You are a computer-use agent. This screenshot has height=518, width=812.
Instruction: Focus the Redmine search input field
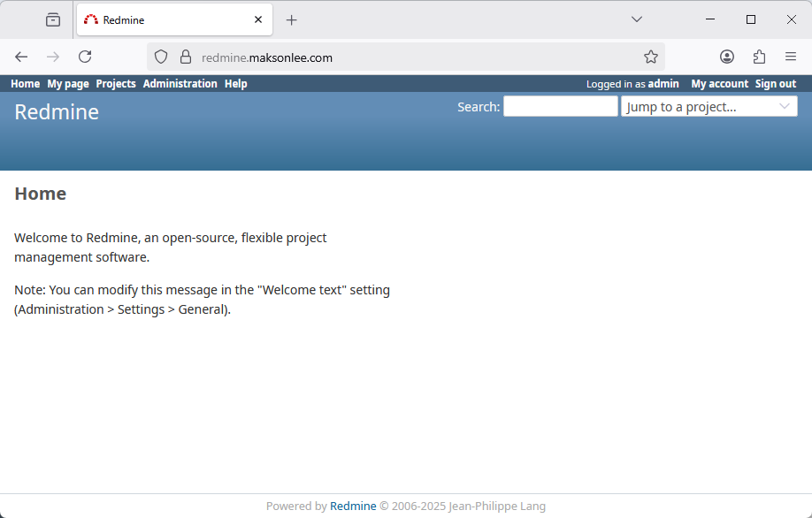pyautogui.click(x=560, y=107)
